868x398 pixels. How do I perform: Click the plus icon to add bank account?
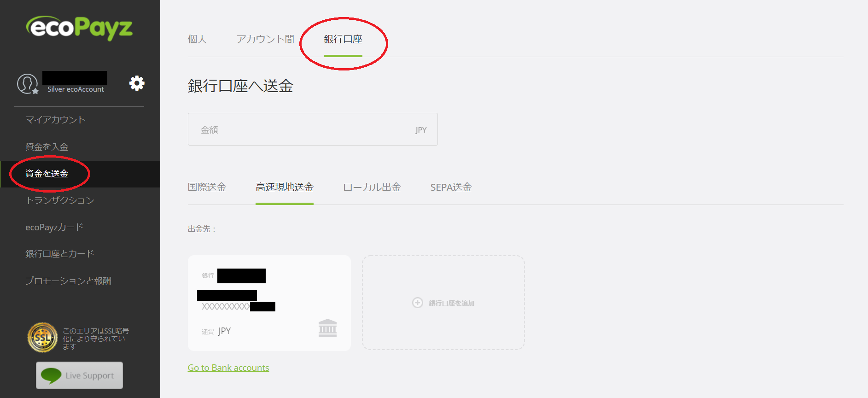pos(418,303)
